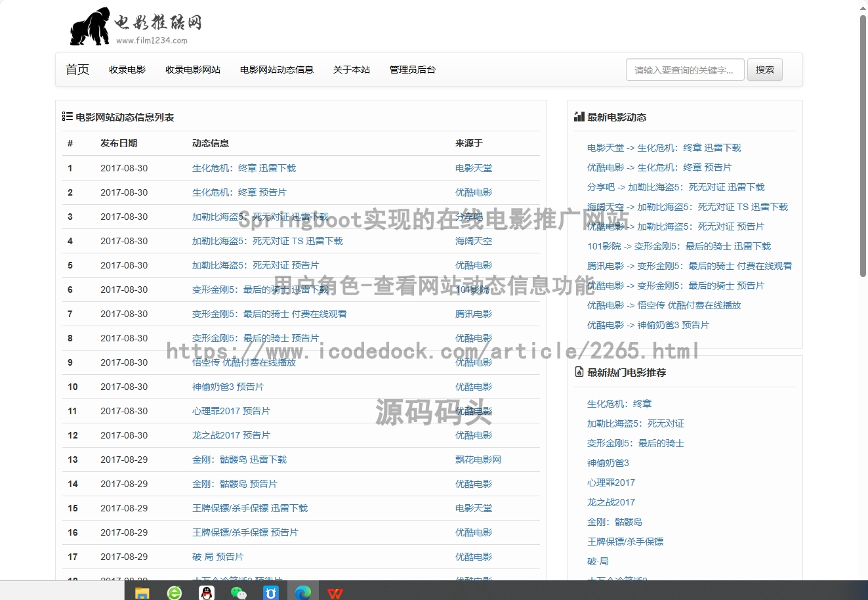Click the 来源于 column header
Viewport: 868px width, 600px height.
click(469, 143)
